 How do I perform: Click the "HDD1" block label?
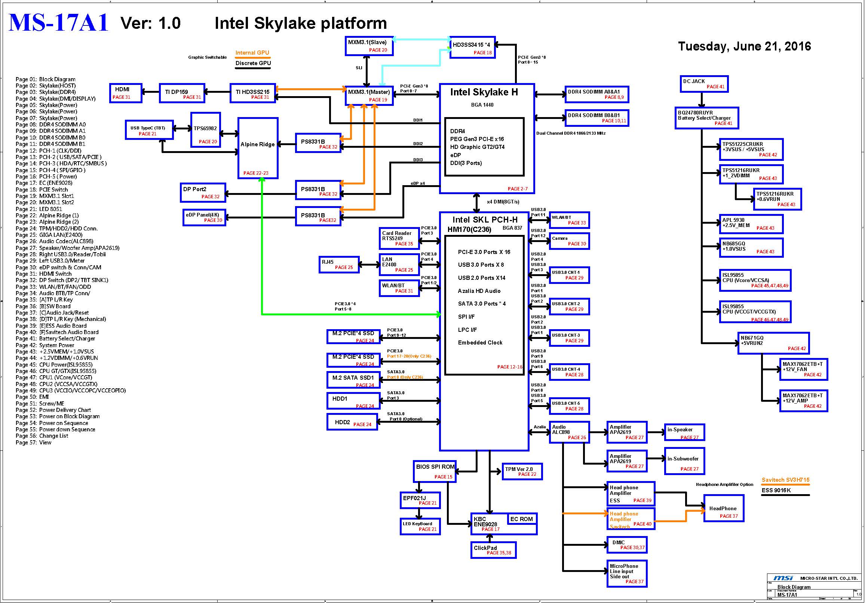(340, 399)
